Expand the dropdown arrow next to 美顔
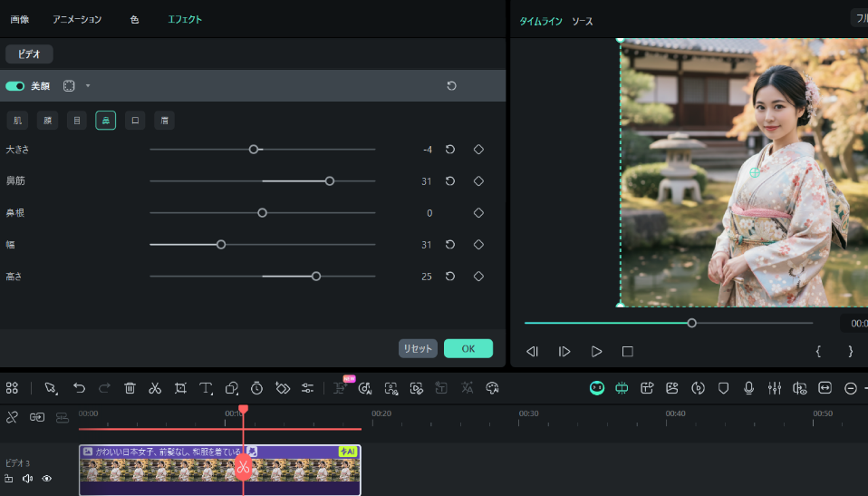This screenshot has width=868, height=496. (x=88, y=86)
